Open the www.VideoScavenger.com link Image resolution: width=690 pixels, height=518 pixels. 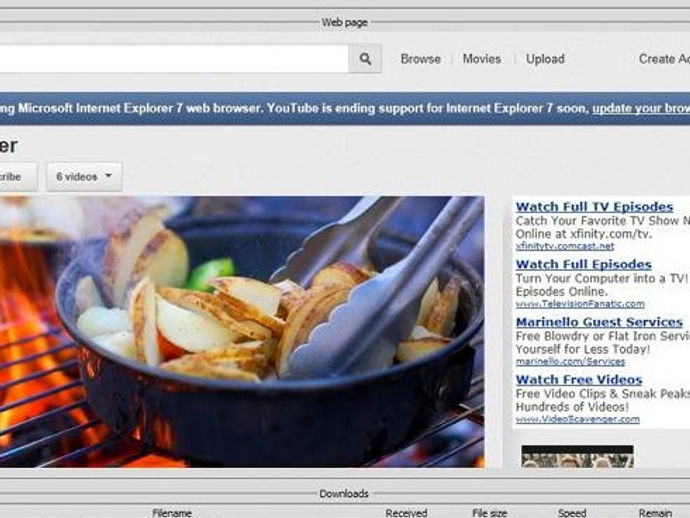(578, 419)
